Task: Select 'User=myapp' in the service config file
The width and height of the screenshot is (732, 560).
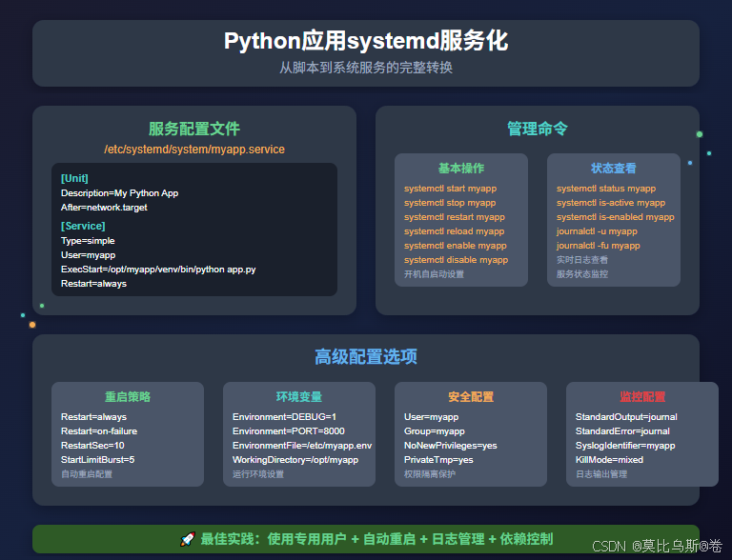Action: tap(89, 255)
